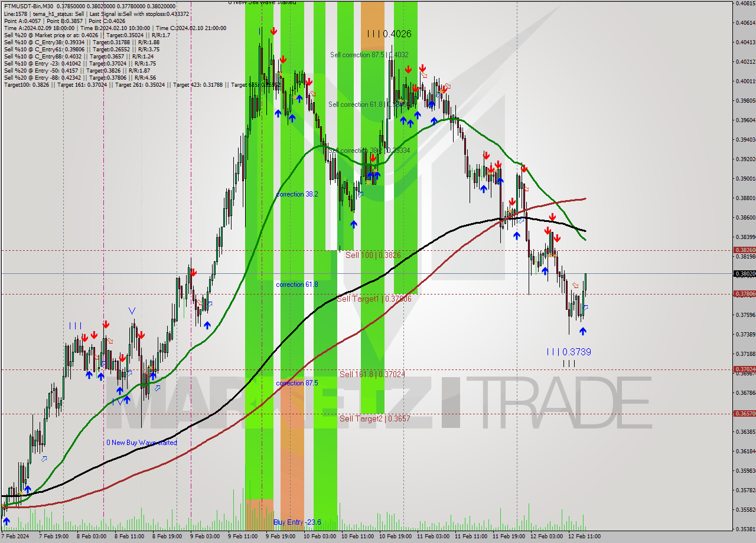Click the 9 Feb 19:00 time label
The height and width of the screenshot is (543, 756).
pyautogui.click(x=280, y=537)
